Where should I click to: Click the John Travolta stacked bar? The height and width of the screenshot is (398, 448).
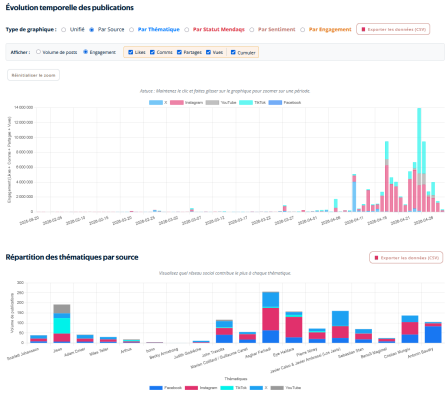pos(224,331)
